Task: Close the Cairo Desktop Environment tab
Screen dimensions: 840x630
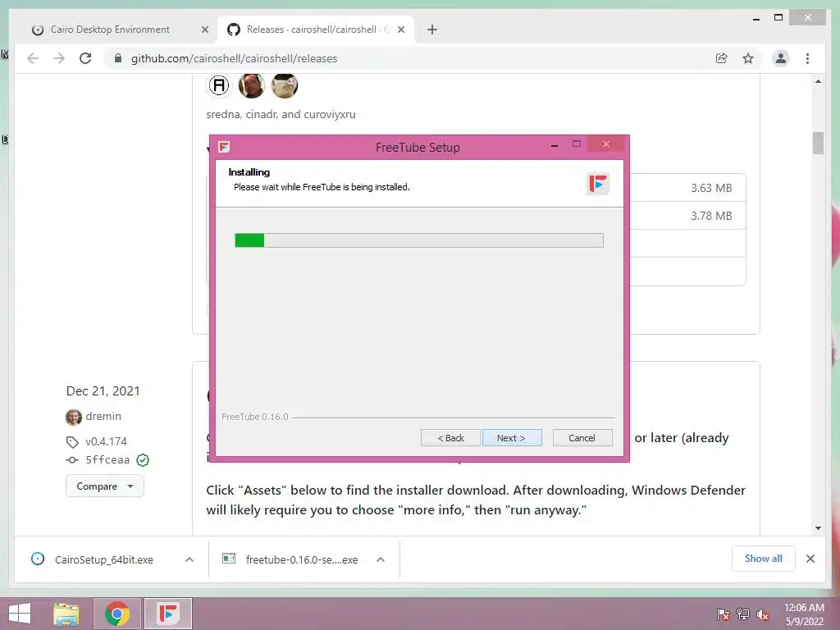Action: 204,30
